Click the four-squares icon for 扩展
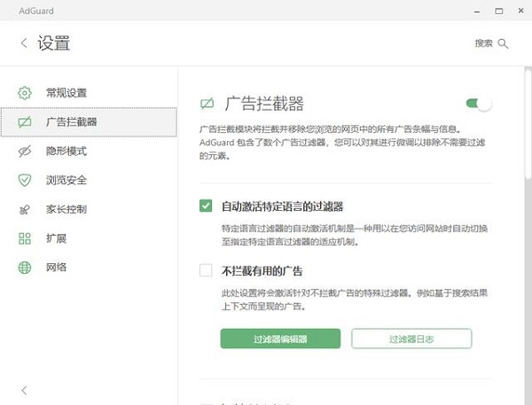Image resolution: width=532 pixels, height=405 pixels. point(25,238)
